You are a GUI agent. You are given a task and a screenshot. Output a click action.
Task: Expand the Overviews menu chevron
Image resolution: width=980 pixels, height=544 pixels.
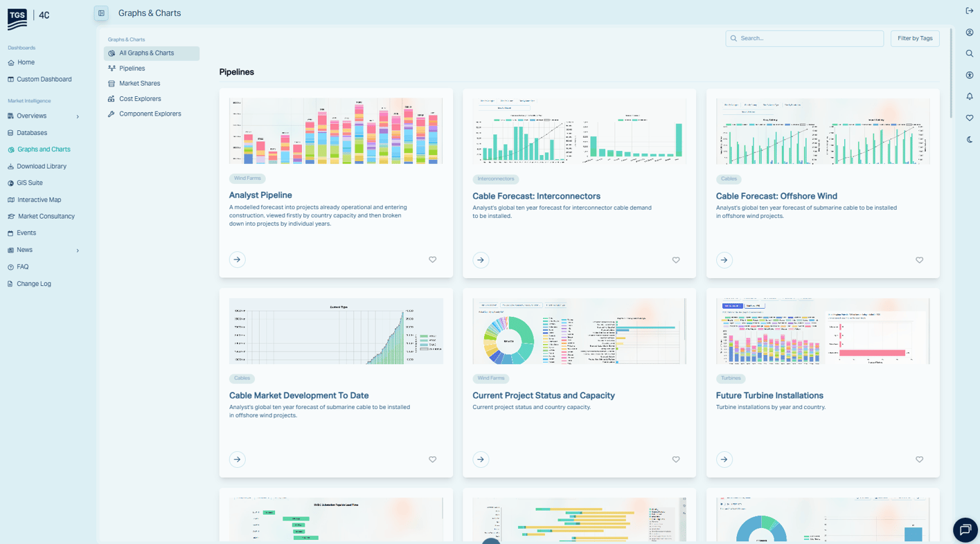coord(78,116)
